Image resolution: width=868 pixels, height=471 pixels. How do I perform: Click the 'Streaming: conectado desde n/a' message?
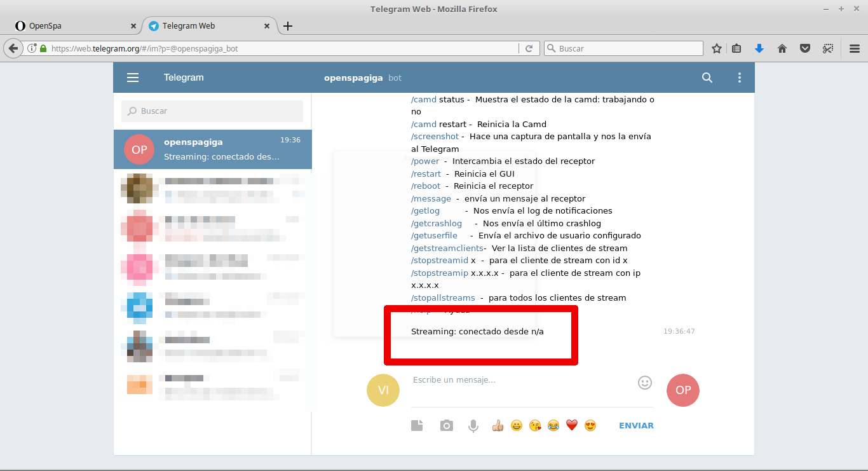(477, 332)
